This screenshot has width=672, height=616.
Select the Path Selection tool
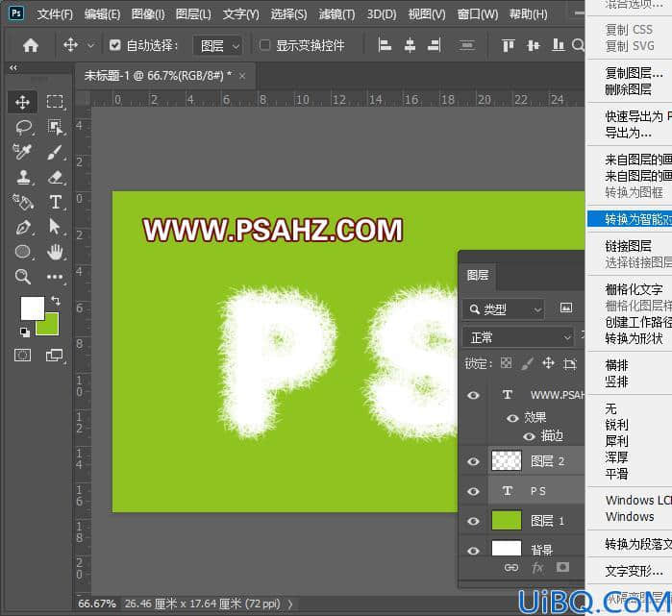click(55, 227)
